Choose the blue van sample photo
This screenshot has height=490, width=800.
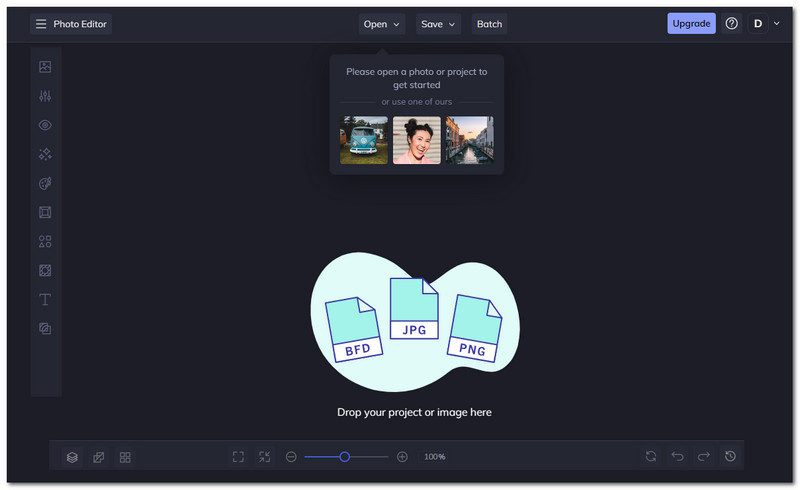364,140
